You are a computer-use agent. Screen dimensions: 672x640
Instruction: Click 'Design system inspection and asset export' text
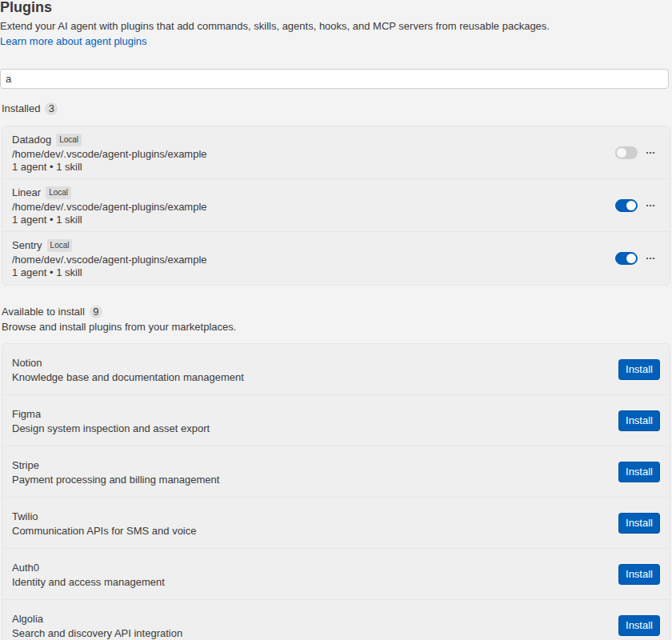[110, 429]
